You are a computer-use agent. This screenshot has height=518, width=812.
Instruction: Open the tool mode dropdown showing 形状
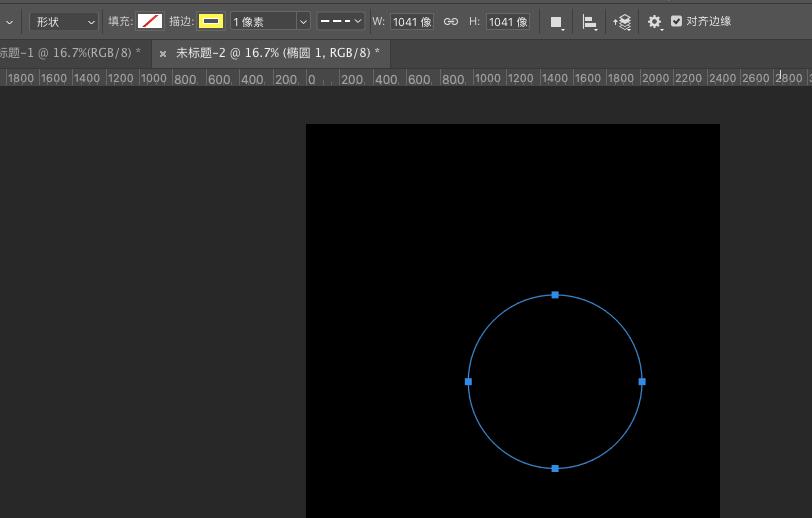pos(63,22)
